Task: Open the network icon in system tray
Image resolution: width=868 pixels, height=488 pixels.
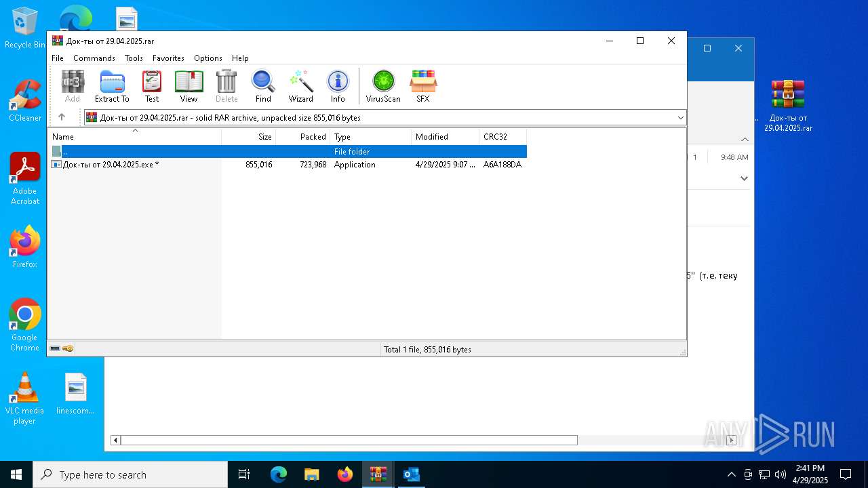Action: tap(764, 474)
